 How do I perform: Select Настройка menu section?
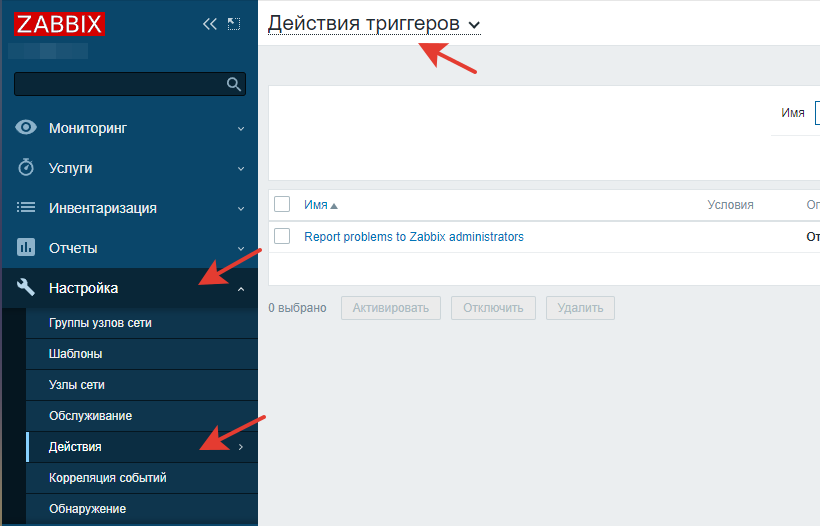(x=130, y=288)
